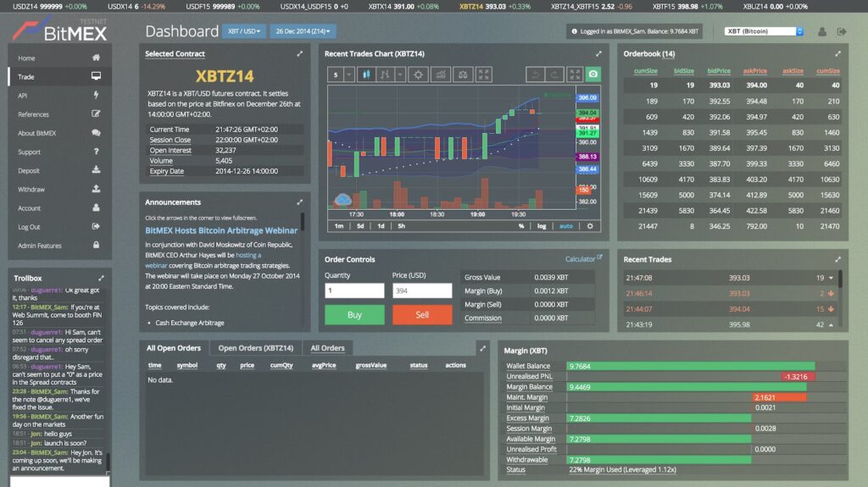Open chart interval dropdown arrow next to 5
The image size is (868, 487).
tap(349, 75)
